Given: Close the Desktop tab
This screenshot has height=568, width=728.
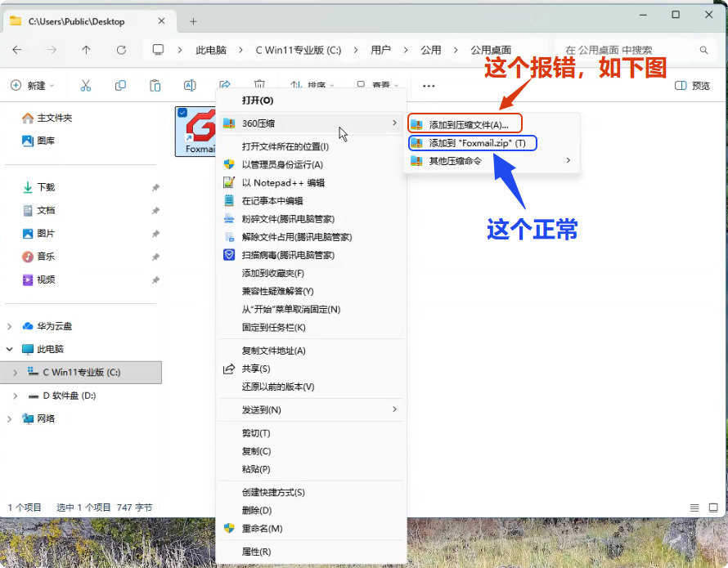Looking at the screenshot, I should point(161,21).
